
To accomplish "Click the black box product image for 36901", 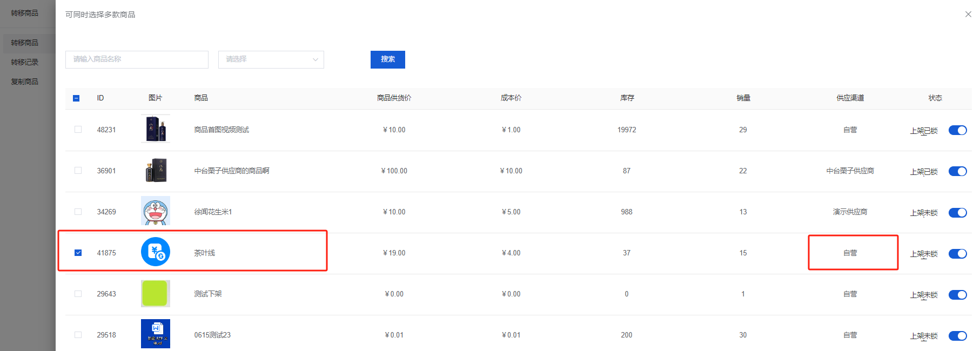I will [155, 170].
